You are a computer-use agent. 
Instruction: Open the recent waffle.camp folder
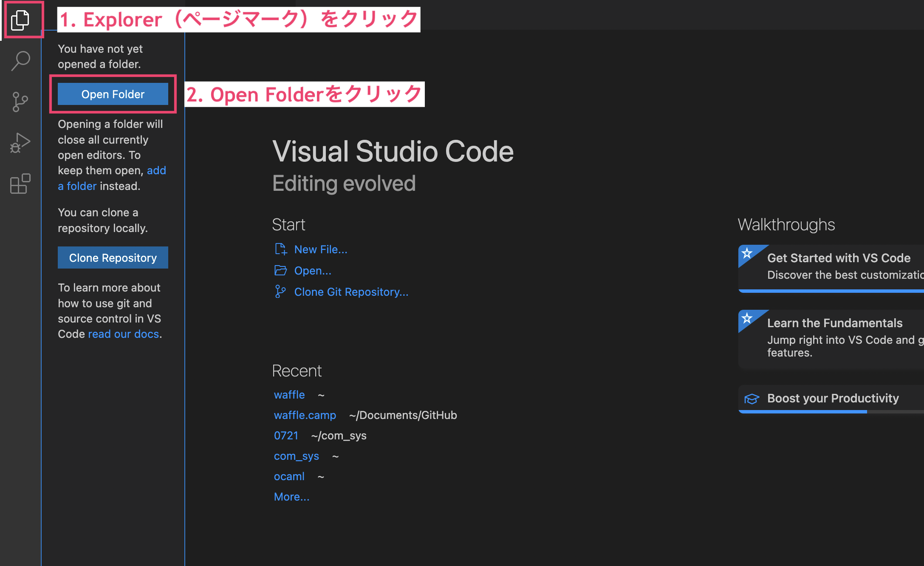point(305,415)
